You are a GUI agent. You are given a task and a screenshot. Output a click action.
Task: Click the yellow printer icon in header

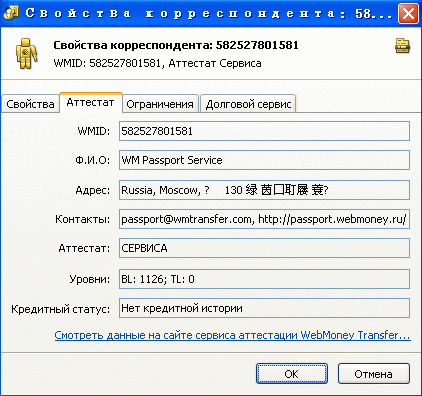[x=402, y=46]
